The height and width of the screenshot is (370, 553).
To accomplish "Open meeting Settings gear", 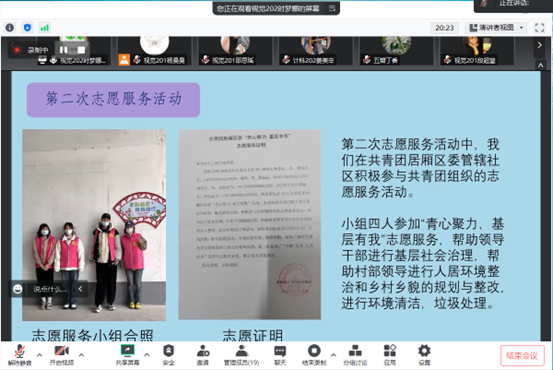I will point(424,354).
